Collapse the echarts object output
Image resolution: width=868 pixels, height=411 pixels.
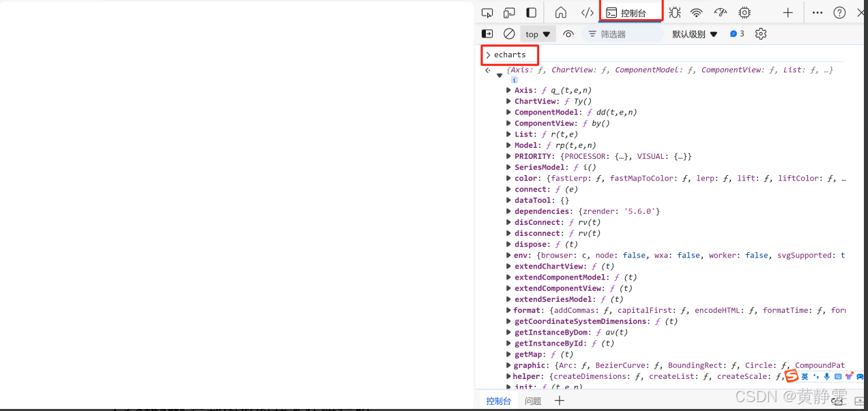(x=500, y=75)
